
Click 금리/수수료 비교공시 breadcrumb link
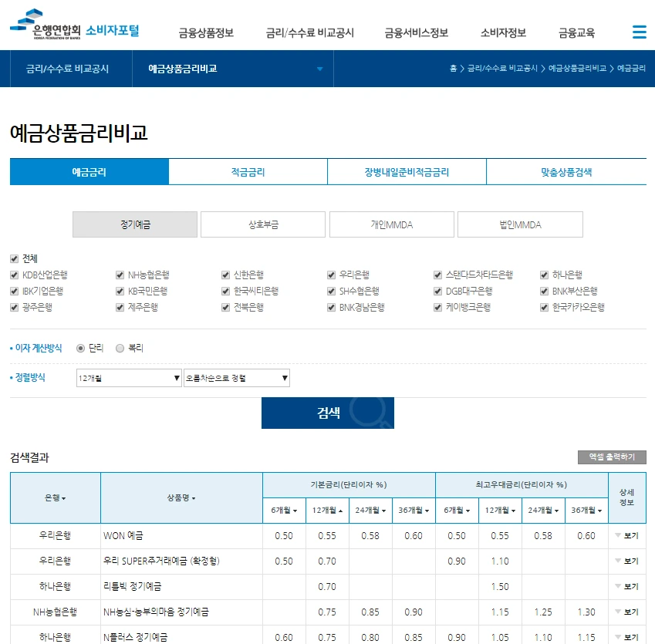(502, 69)
